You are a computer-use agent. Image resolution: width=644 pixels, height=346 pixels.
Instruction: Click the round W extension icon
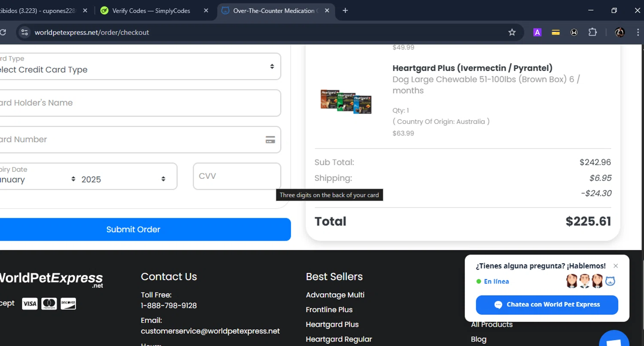pos(574,32)
